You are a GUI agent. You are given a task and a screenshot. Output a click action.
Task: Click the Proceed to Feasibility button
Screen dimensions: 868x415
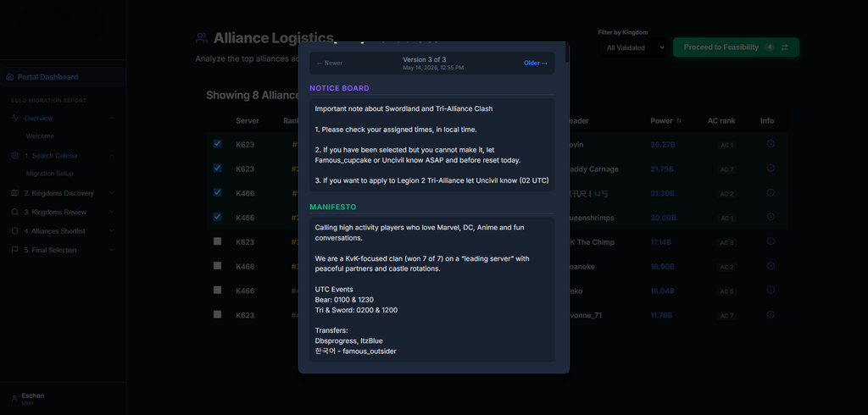click(736, 47)
